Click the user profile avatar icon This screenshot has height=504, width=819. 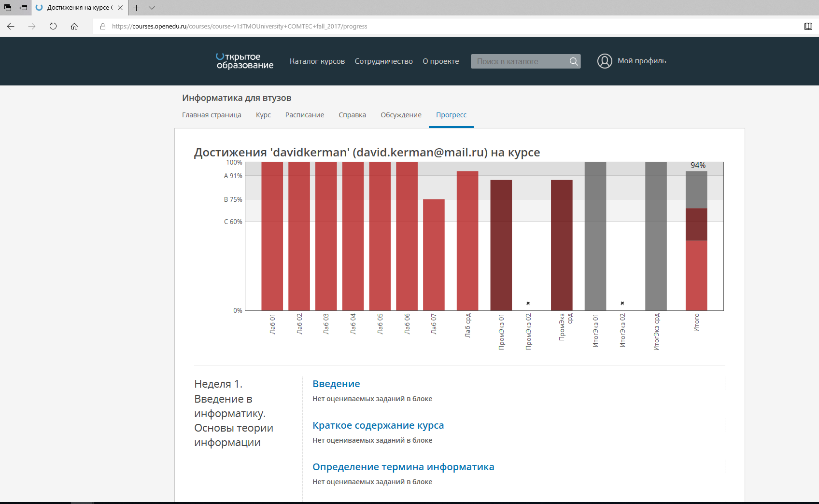pyautogui.click(x=605, y=61)
